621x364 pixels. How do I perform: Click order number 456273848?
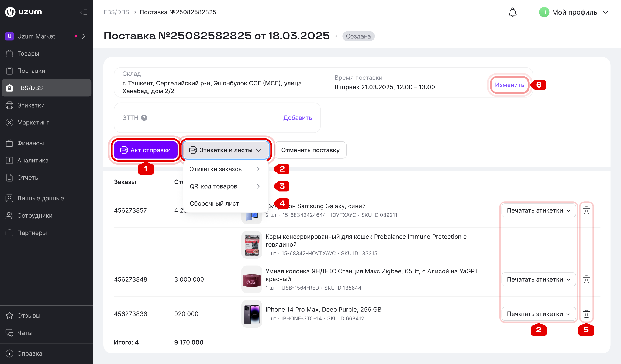(x=130, y=279)
